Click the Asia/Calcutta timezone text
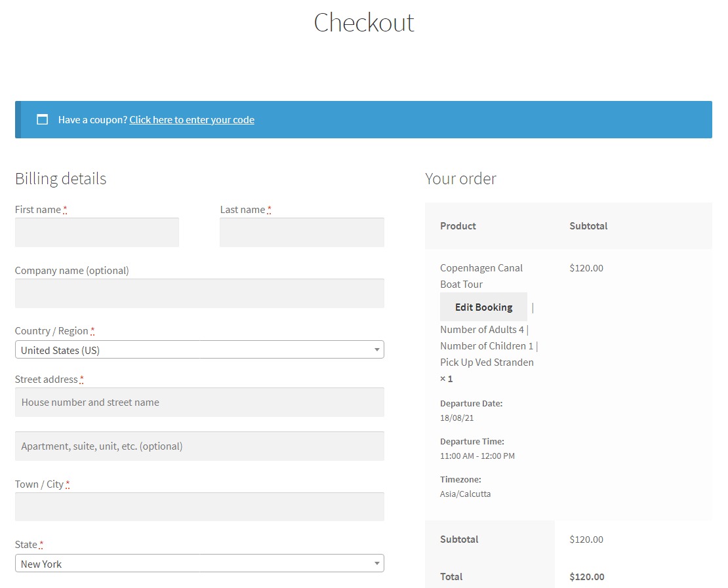The image size is (728, 588). 465,494
